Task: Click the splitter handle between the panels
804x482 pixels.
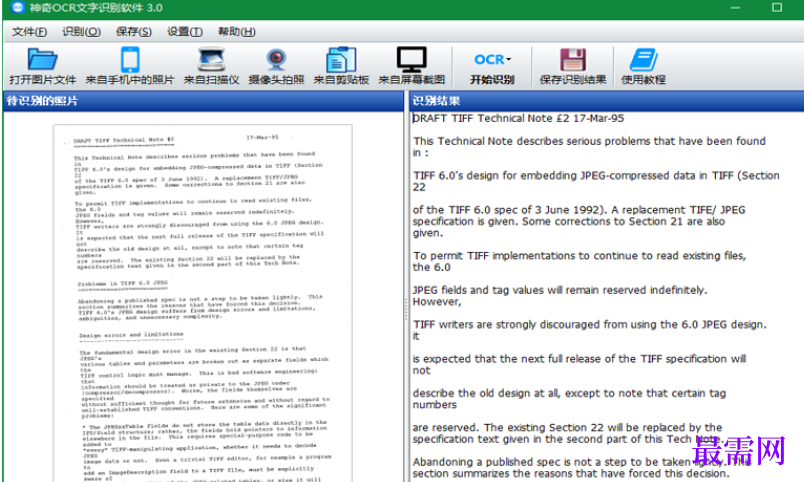Action: coord(407,308)
